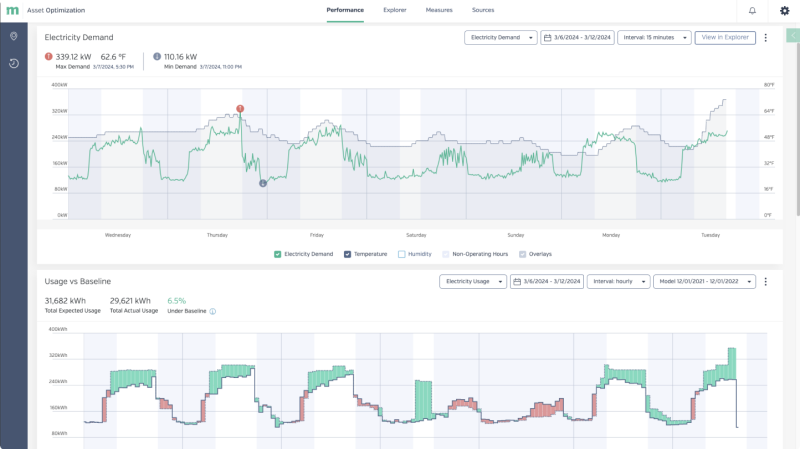
Task: Toggle the Temperature checkbox
Action: tap(347, 254)
